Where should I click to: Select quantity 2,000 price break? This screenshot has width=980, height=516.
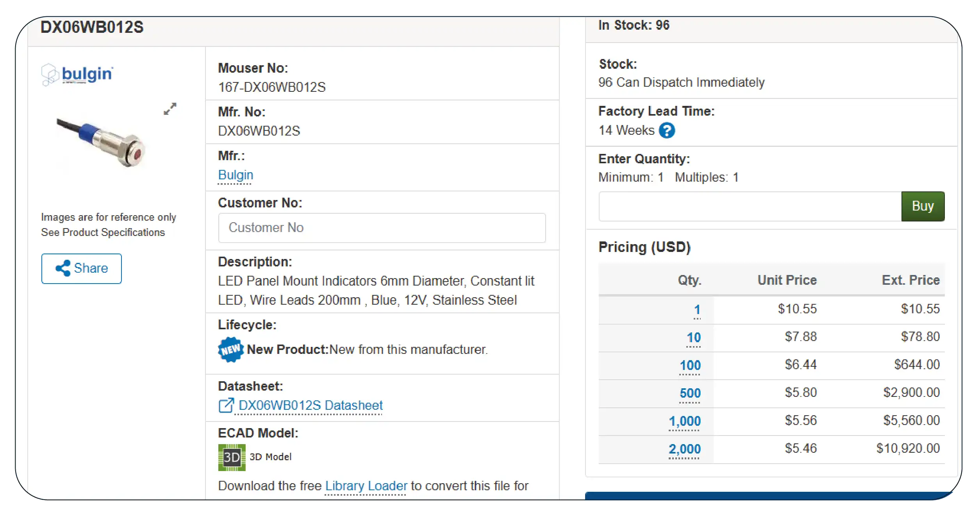(685, 449)
